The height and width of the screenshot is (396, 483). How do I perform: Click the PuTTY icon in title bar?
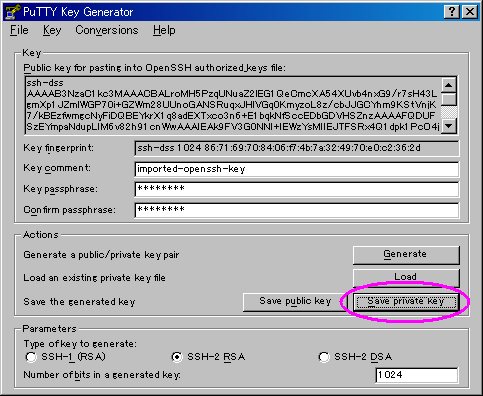point(12,12)
